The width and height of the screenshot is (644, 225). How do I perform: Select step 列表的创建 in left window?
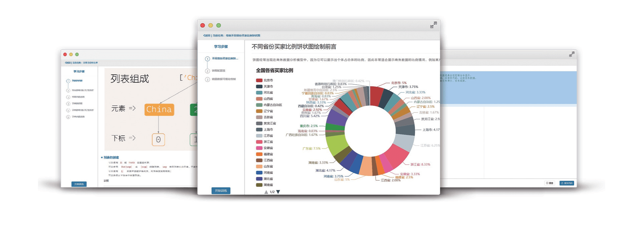77,81
